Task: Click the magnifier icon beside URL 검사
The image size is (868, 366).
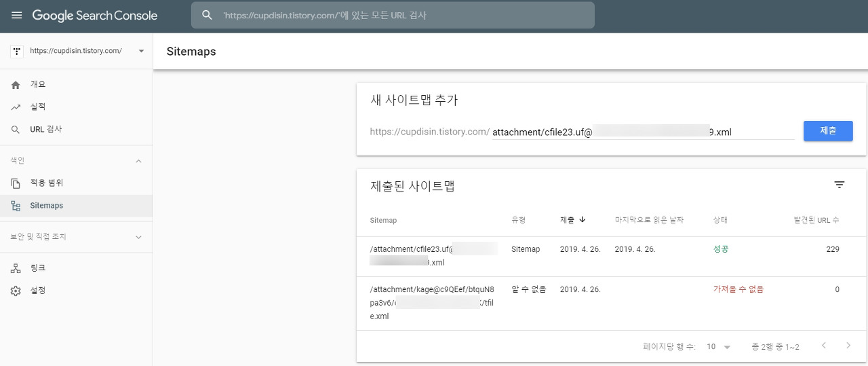Action: 16,130
